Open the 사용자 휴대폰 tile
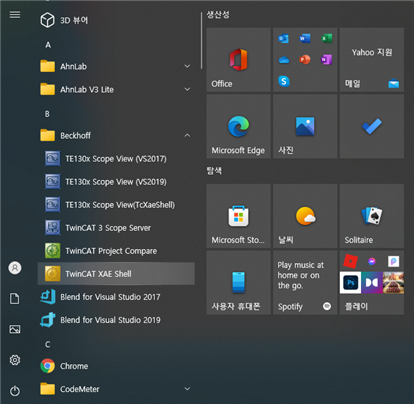 238,283
